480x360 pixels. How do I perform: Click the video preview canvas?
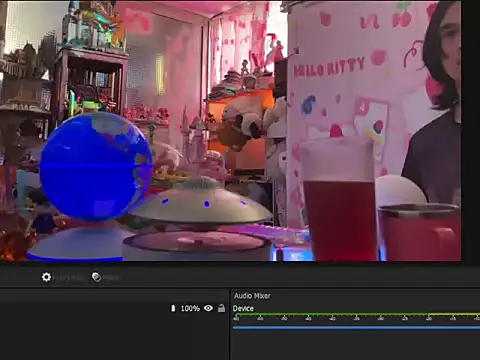pos(231,131)
